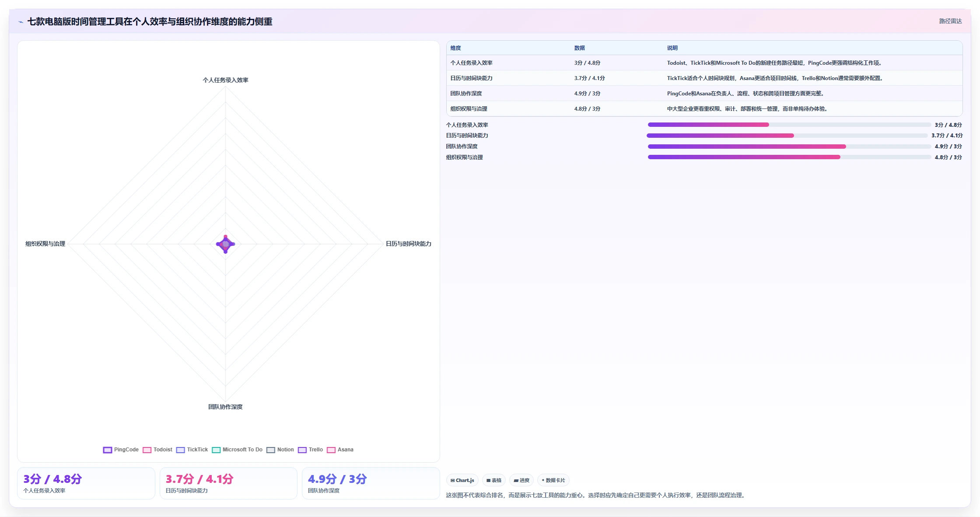The height and width of the screenshot is (517, 980).
Task: Click description starting with 中大型企业
Action: 748,109
